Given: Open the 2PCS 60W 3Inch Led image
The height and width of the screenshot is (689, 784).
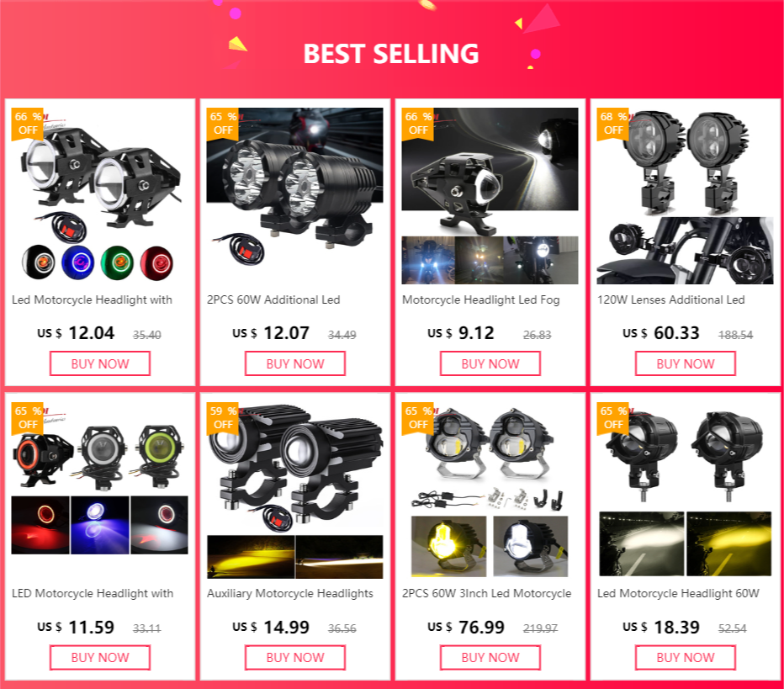Looking at the screenshot, I should tap(490, 490).
